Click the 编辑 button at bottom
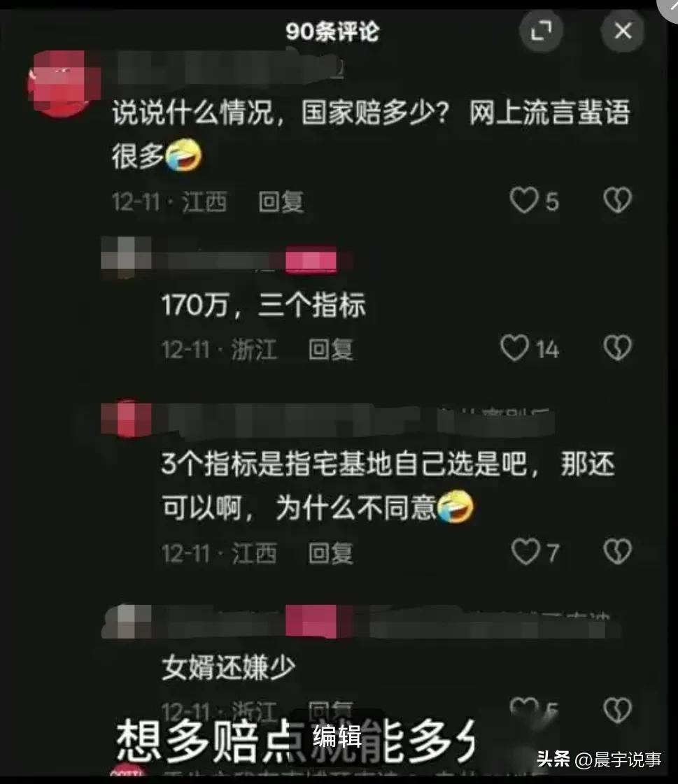The width and height of the screenshot is (678, 784). 337,736
